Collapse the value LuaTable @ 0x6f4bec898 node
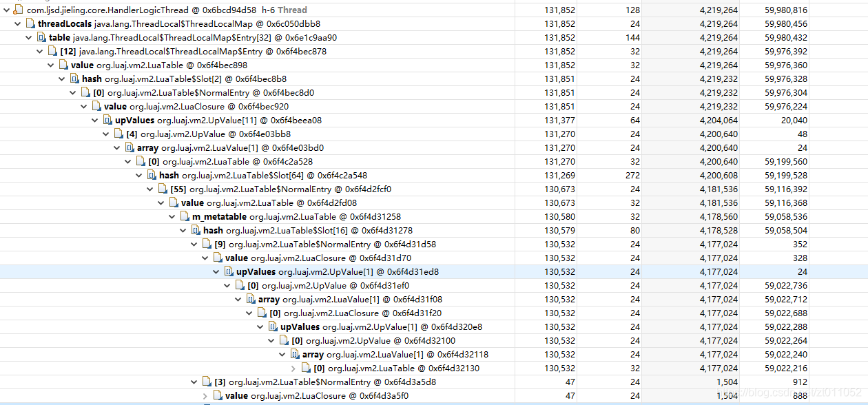The image size is (868, 405). (x=50, y=65)
